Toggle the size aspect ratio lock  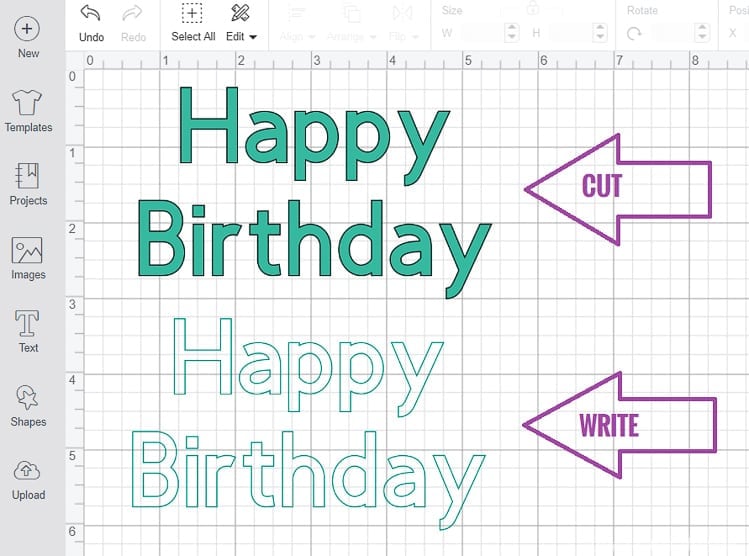pos(533,8)
